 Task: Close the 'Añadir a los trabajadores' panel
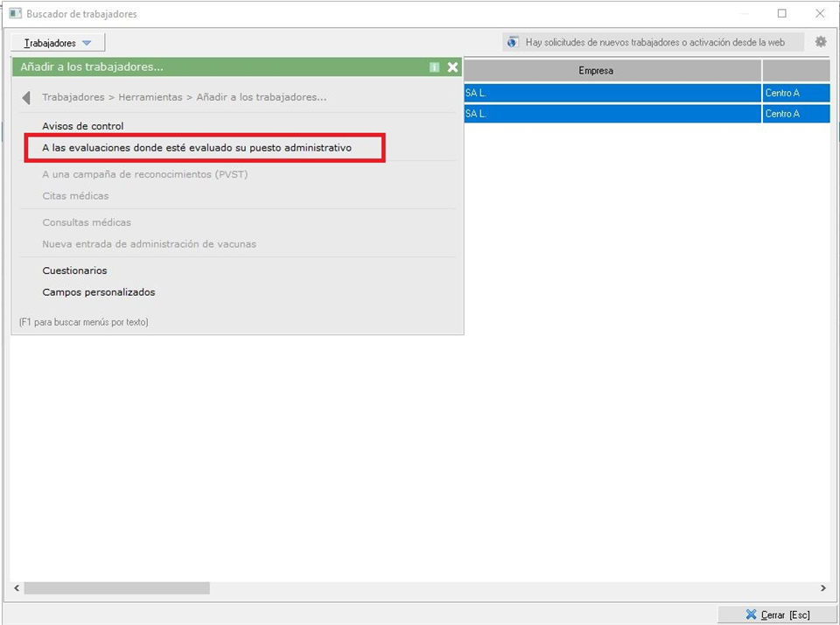[452, 67]
